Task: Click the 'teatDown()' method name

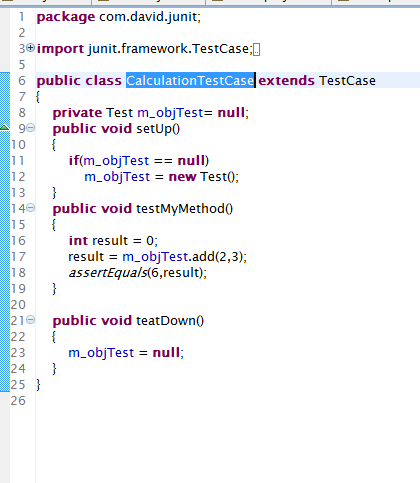Action: [170, 321]
